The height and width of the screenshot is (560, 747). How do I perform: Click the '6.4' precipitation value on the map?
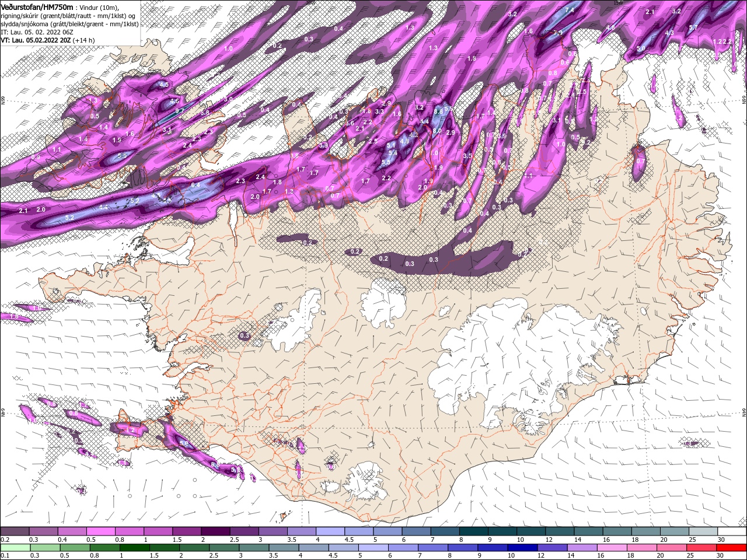(196, 185)
